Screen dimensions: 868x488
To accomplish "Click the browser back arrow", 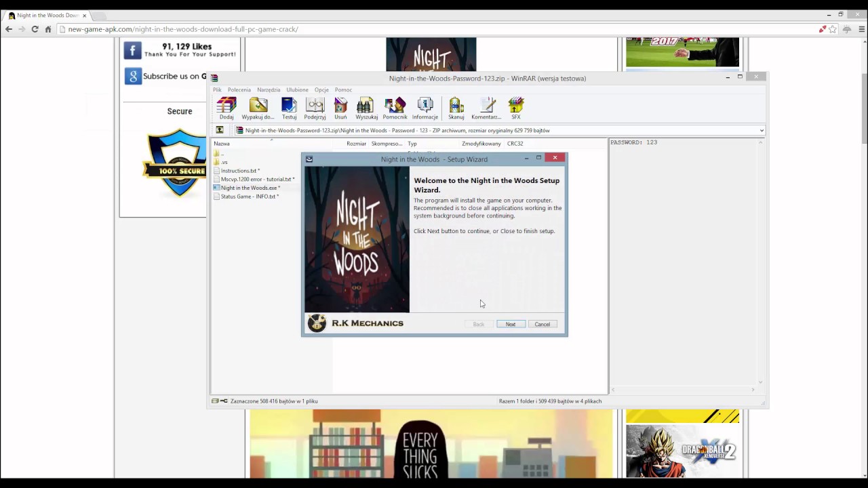I will click(9, 29).
